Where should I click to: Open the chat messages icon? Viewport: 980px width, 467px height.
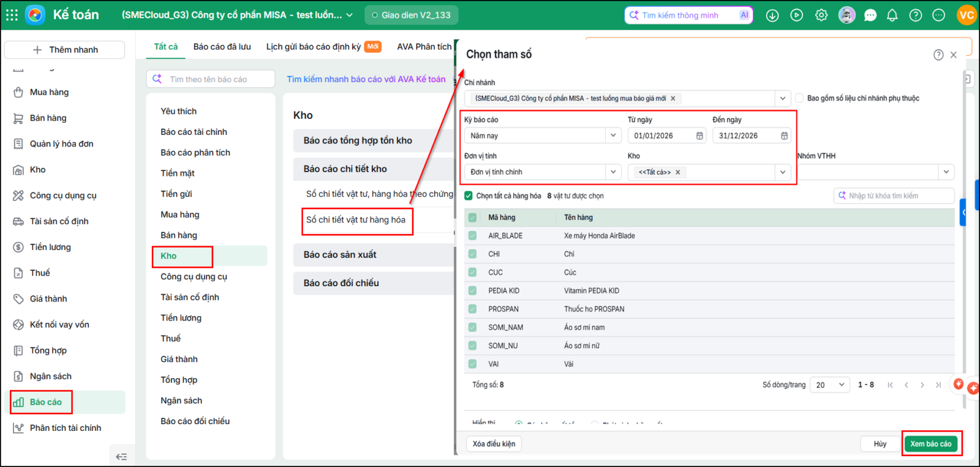point(870,15)
